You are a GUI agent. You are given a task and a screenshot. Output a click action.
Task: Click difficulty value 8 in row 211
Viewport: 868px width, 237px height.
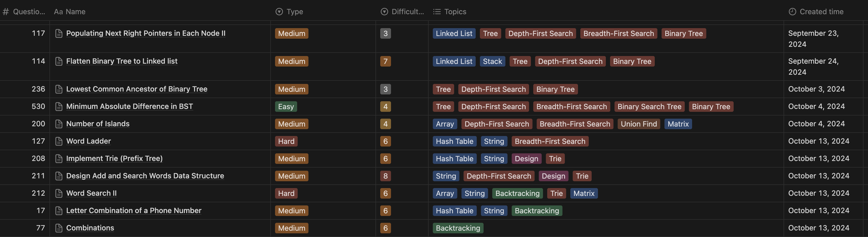(385, 176)
